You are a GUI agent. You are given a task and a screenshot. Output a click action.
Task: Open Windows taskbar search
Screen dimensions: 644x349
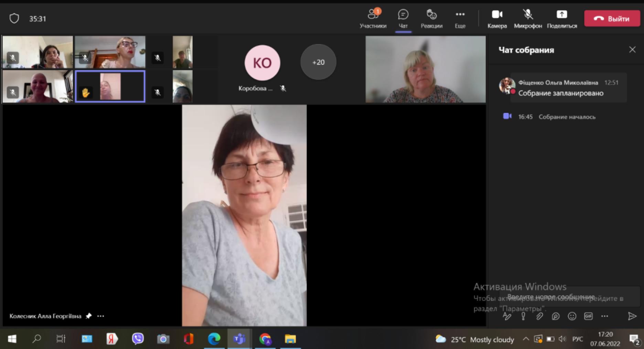[x=36, y=339]
